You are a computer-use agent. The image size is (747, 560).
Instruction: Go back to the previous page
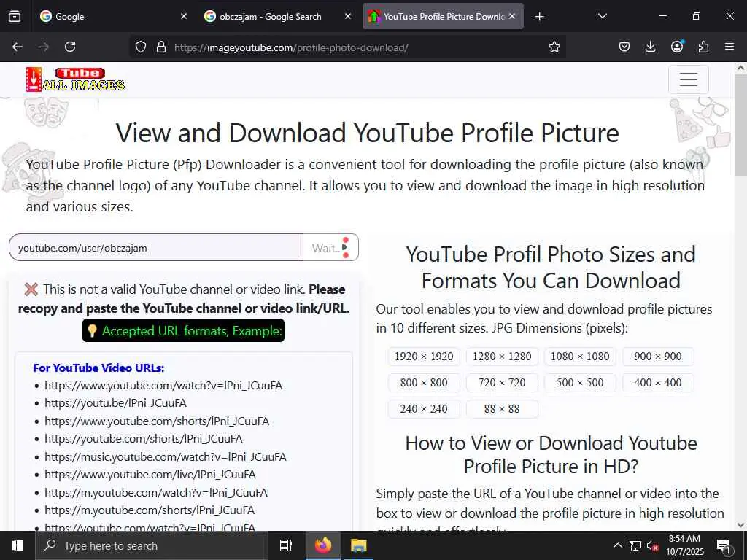pyautogui.click(x=18, y=47)
